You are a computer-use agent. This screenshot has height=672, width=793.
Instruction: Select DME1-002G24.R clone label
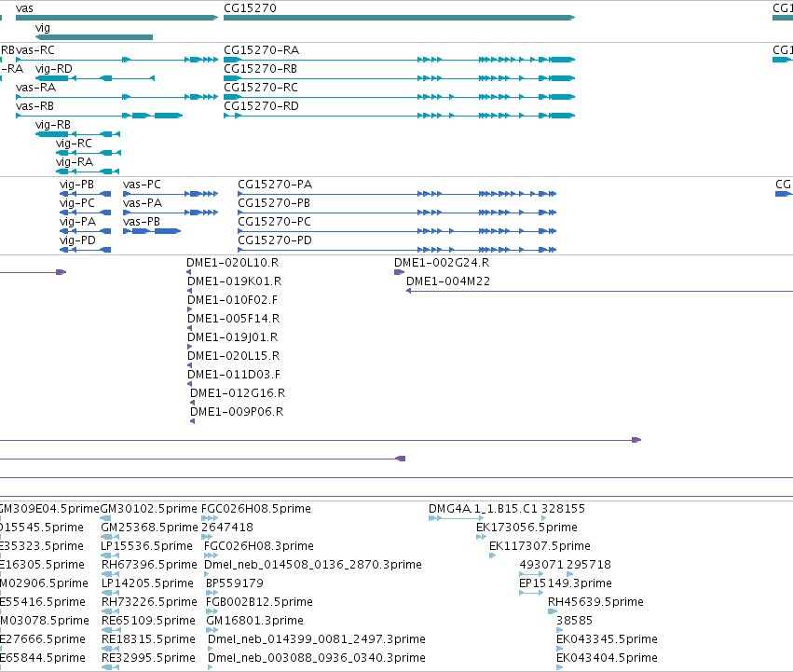(442, 263)
